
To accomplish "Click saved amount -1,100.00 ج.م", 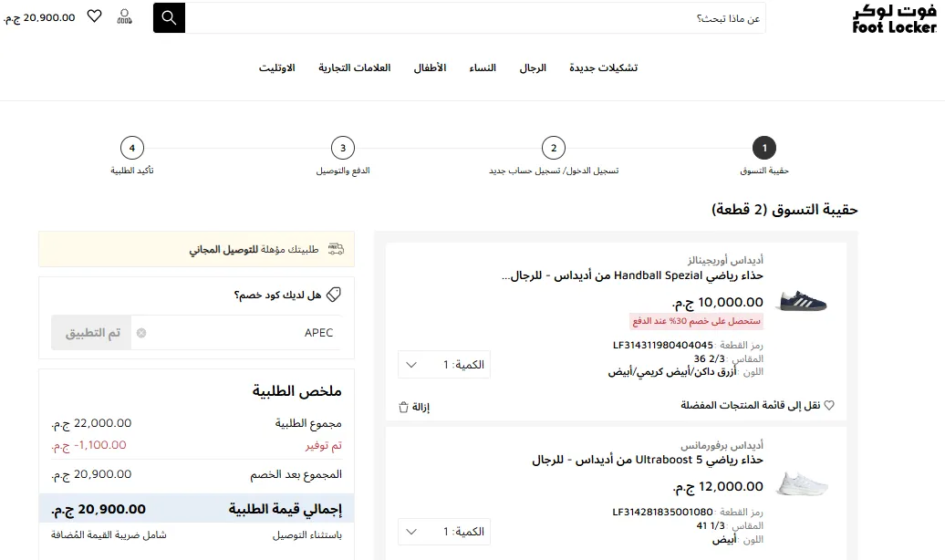I will coord(89,445).
